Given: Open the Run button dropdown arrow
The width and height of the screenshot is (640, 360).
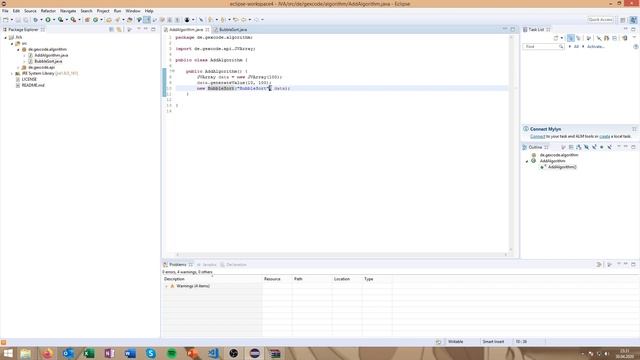Looking at the screenshot, I should (54, 20).
